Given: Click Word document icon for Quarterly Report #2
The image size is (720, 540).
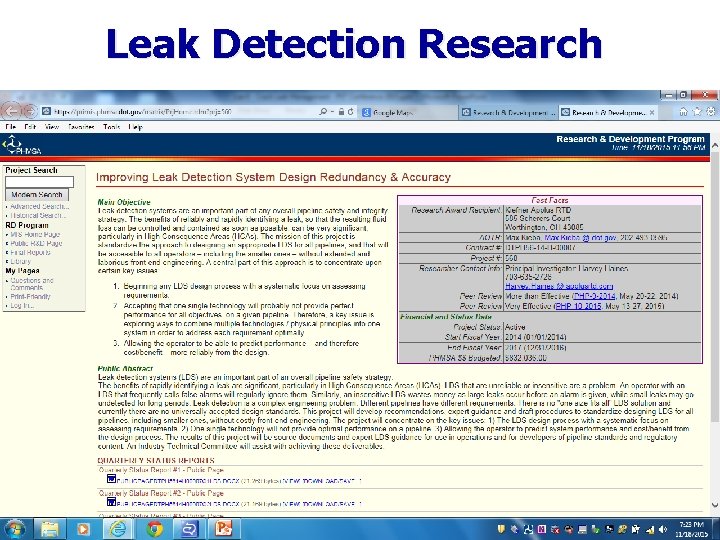Looking at the screenshot, I should point(111,501).
